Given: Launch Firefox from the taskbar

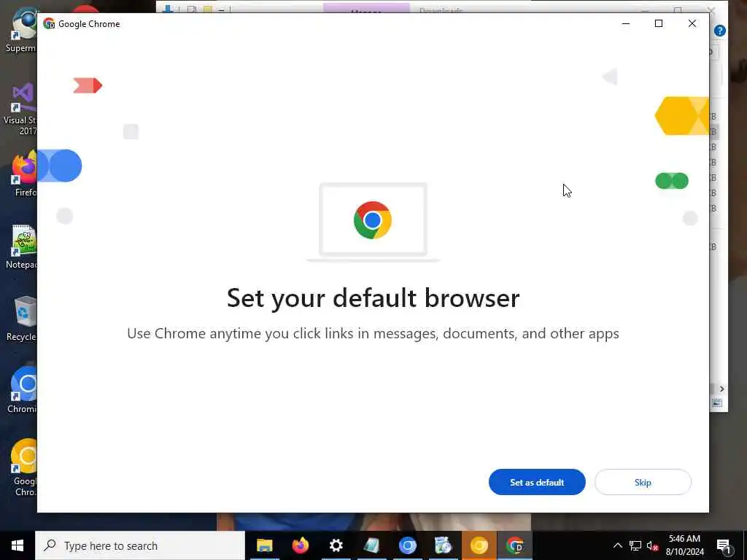Looking at the screenshot, I should [300, 545].
